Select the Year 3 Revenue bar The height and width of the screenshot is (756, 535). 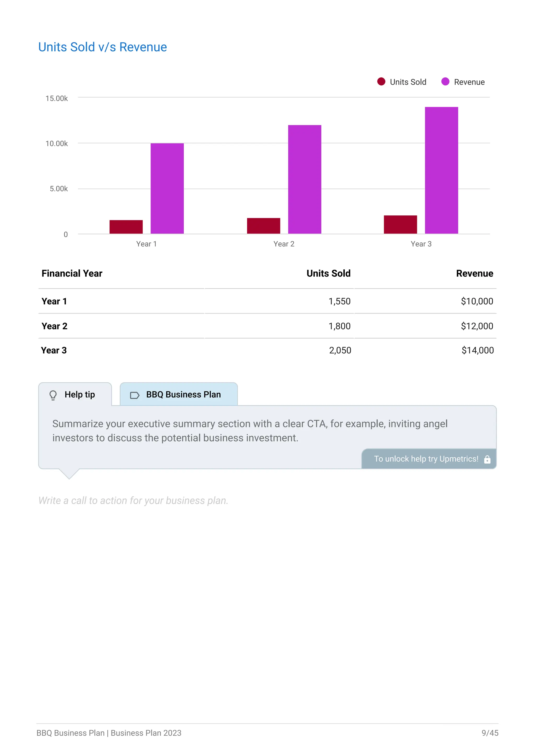441,170
